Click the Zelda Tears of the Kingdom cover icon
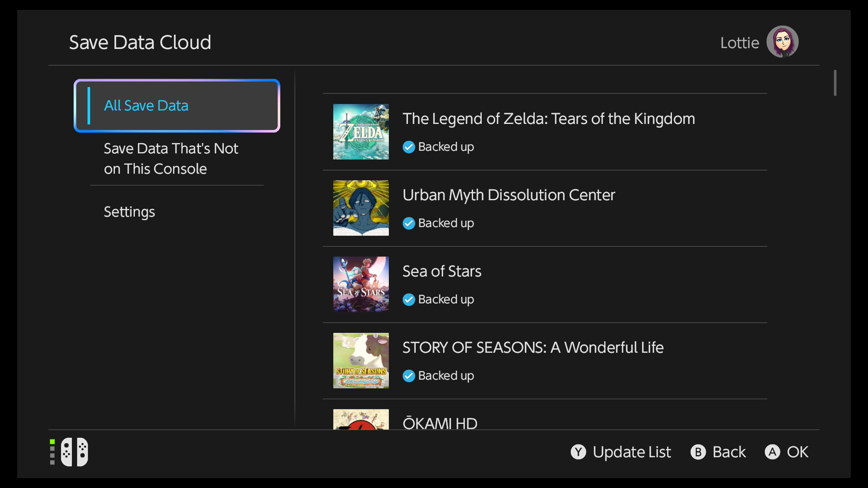The height and width of the screenshot is (488, 868). click(361, 131)
